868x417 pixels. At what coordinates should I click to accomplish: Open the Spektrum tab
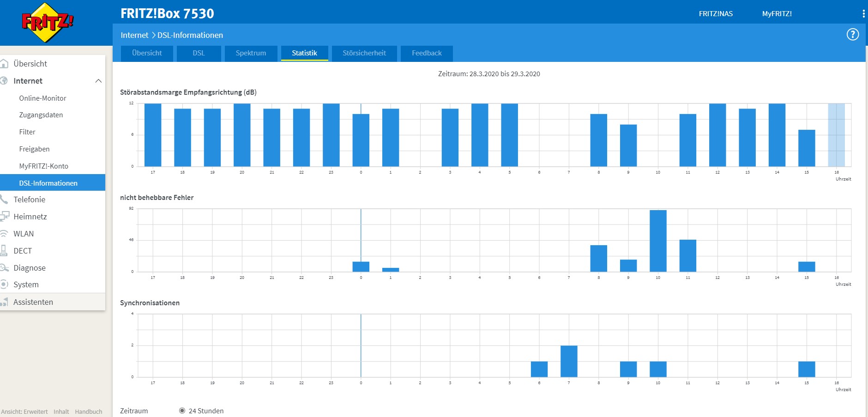[x=251, y=53]
